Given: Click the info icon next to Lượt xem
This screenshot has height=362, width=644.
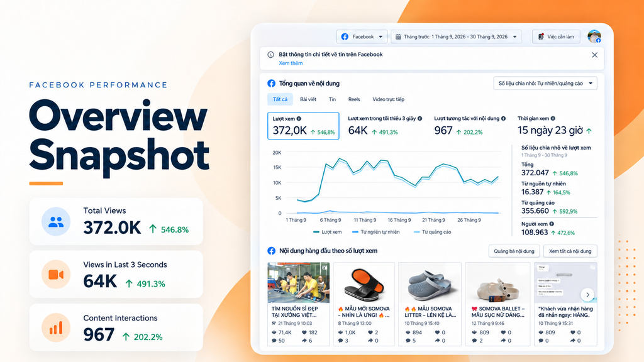Looking at the screenshot, I should point(299,119).
